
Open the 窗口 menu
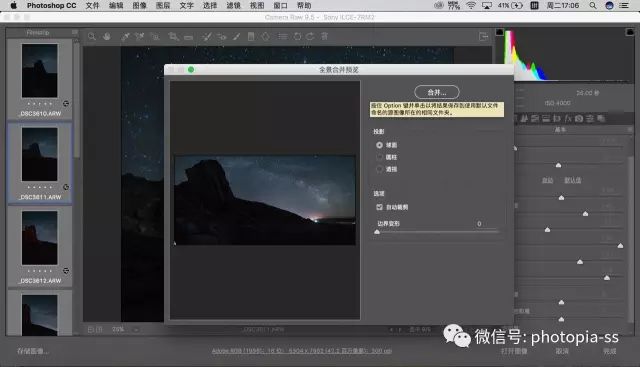[x=280, y=5]
